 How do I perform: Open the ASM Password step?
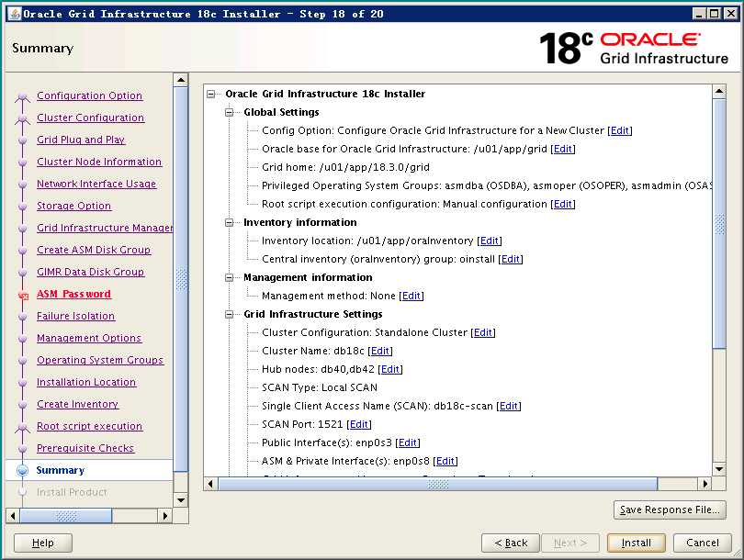73,294
